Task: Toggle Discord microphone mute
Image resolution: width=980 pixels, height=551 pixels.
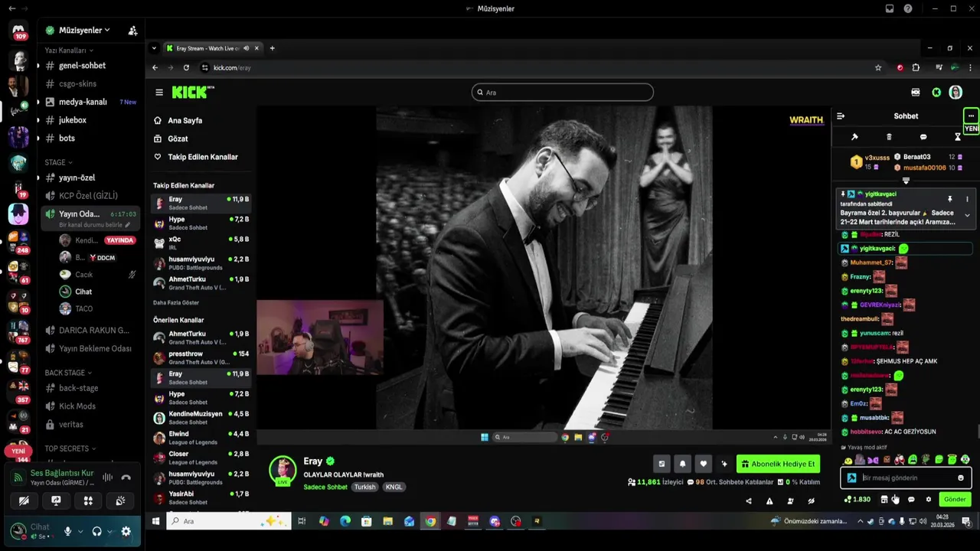Action: [x=67, y=531]
